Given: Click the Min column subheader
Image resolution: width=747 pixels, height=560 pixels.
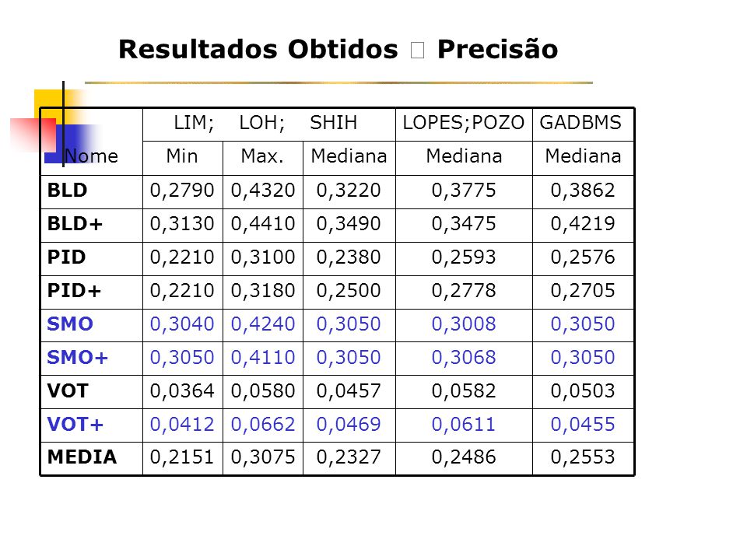Looking at the screenshot, I should coord(183,158).
